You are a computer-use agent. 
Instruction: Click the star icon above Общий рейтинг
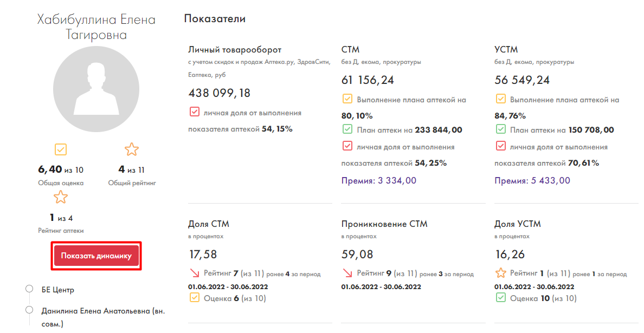click(132, 149)
